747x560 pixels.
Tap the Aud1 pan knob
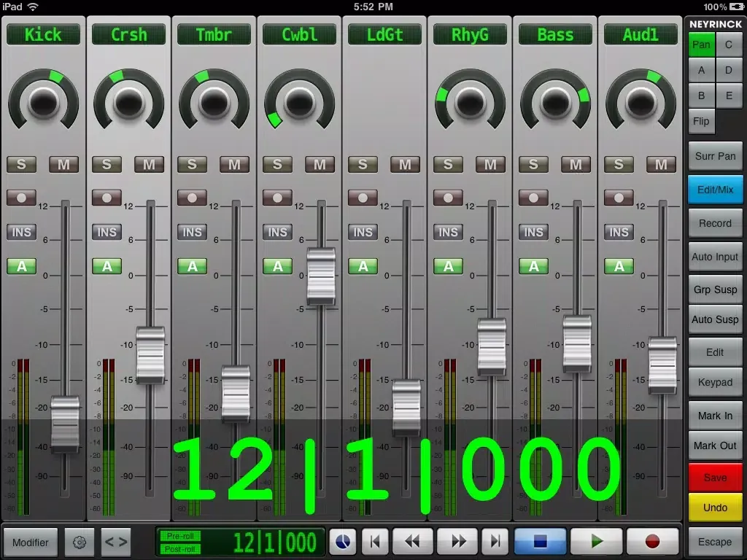[640, 101]
